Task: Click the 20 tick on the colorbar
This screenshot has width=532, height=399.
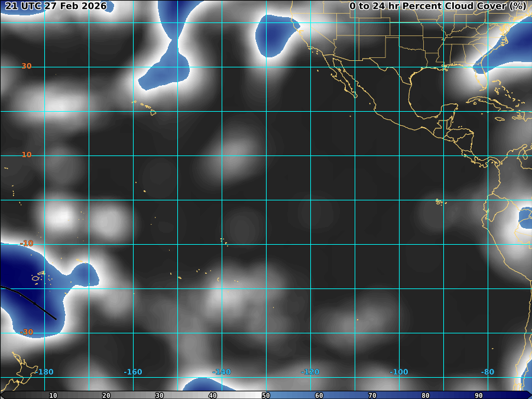Action: 106,395
